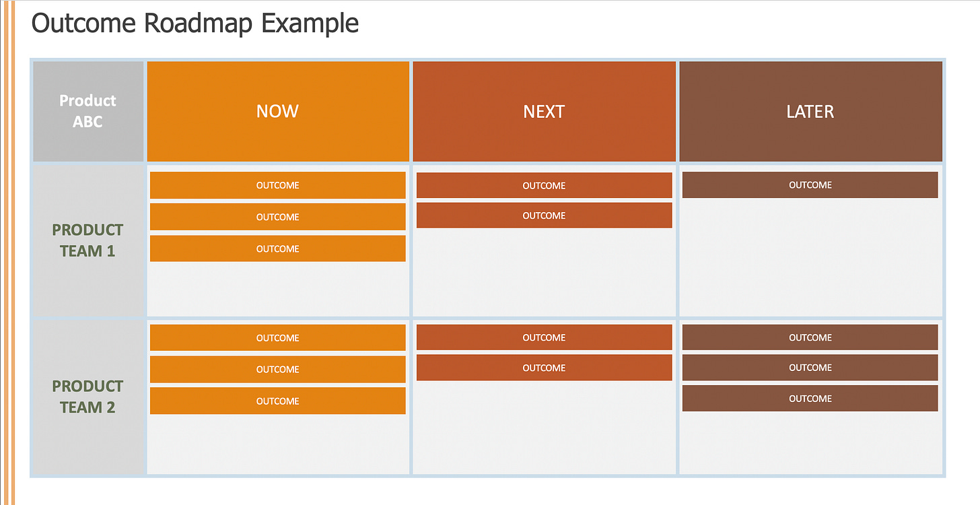
Task: Click Team 2's second NEXT outcome bar
Action: (x=544, y=368)
